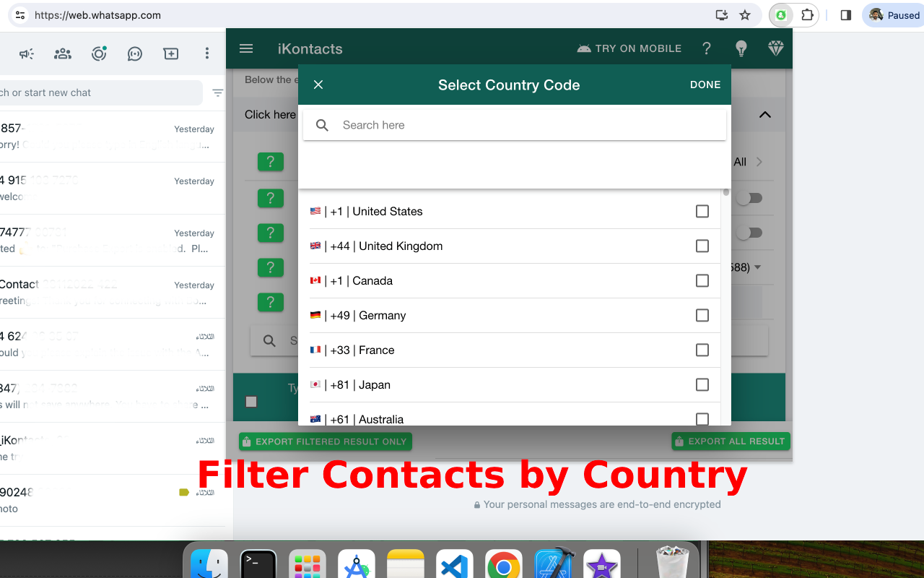
Task: Check the United States country checkbox
Action: tap(702, 211)
